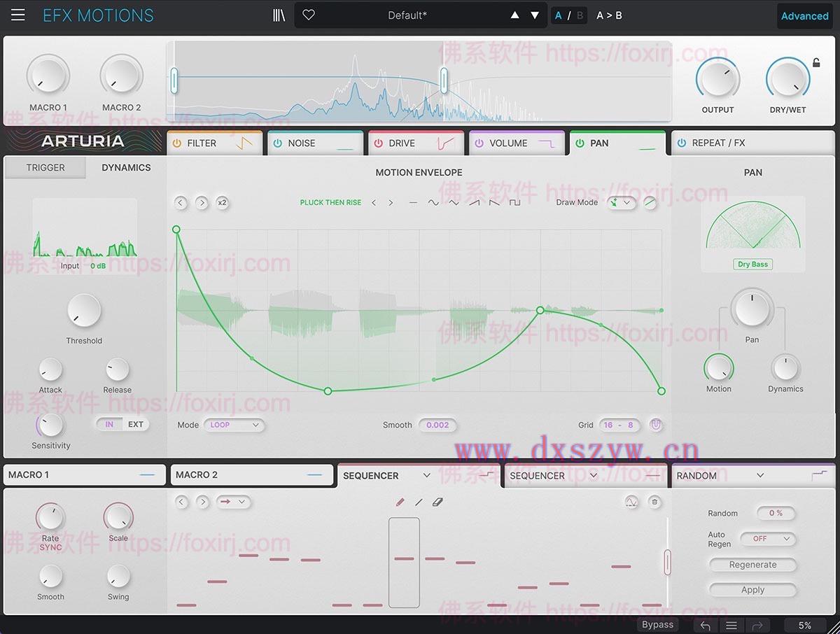Open the preset browser library
The width and height of the screenshot is (840, 634).
tap(279, 15)
